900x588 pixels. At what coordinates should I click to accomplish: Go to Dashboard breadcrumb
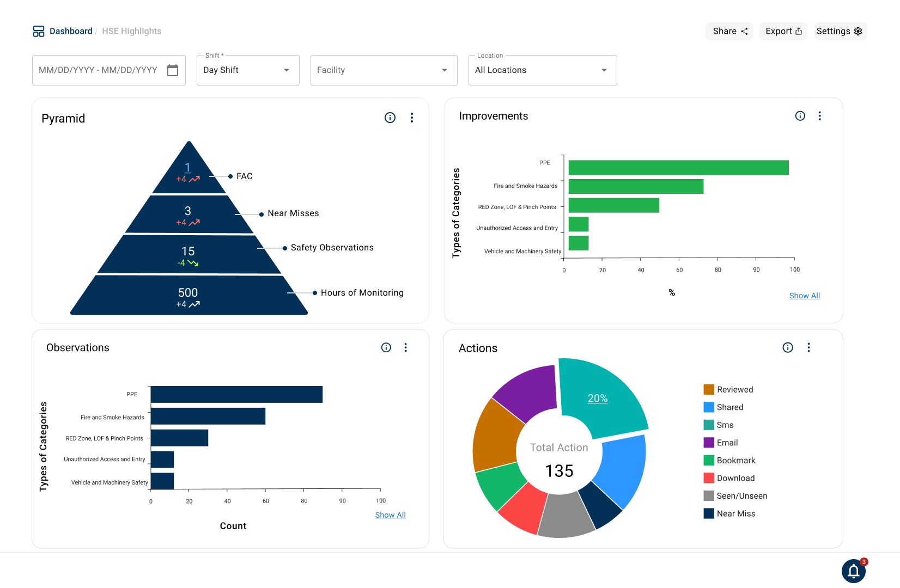pyautogui.click(x=71, y=31)
